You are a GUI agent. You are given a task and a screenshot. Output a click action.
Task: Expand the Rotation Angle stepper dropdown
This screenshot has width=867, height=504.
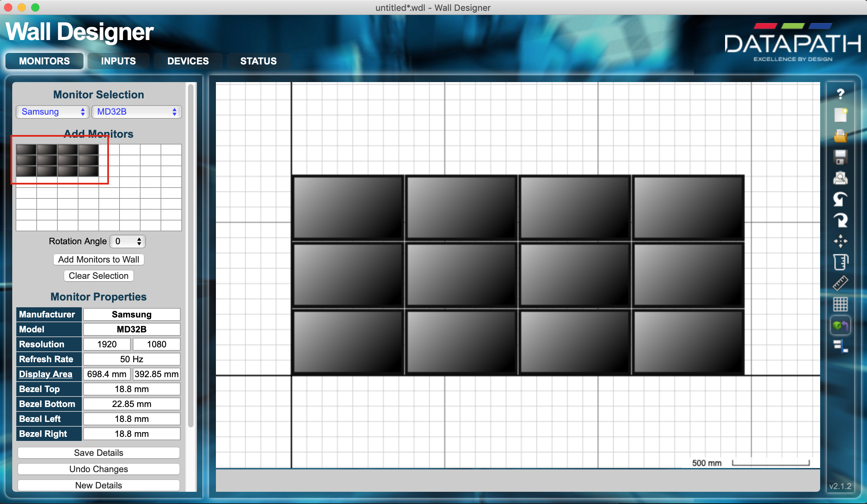click(x=137, y=242)
